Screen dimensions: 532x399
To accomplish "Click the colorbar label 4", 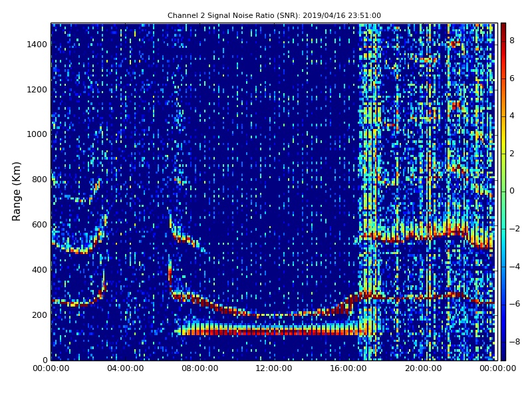I will 512,116.
